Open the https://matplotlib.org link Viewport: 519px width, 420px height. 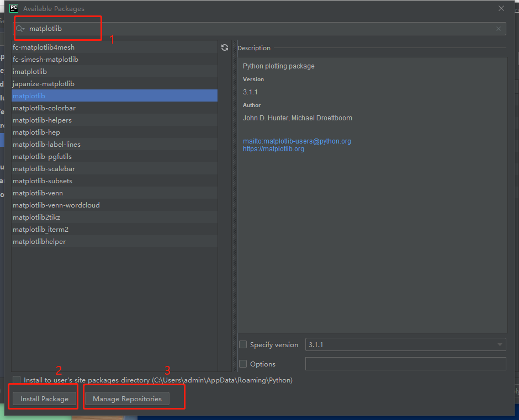click(273, 149)
